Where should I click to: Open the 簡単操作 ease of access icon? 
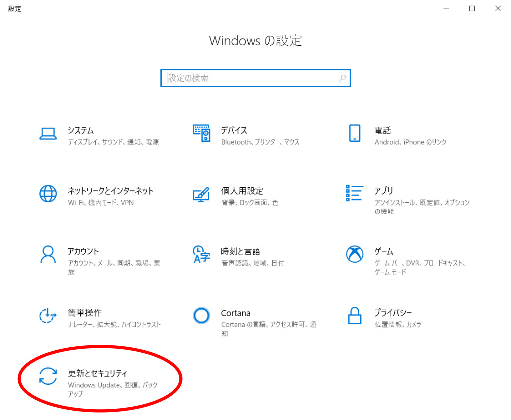[48, 315]
